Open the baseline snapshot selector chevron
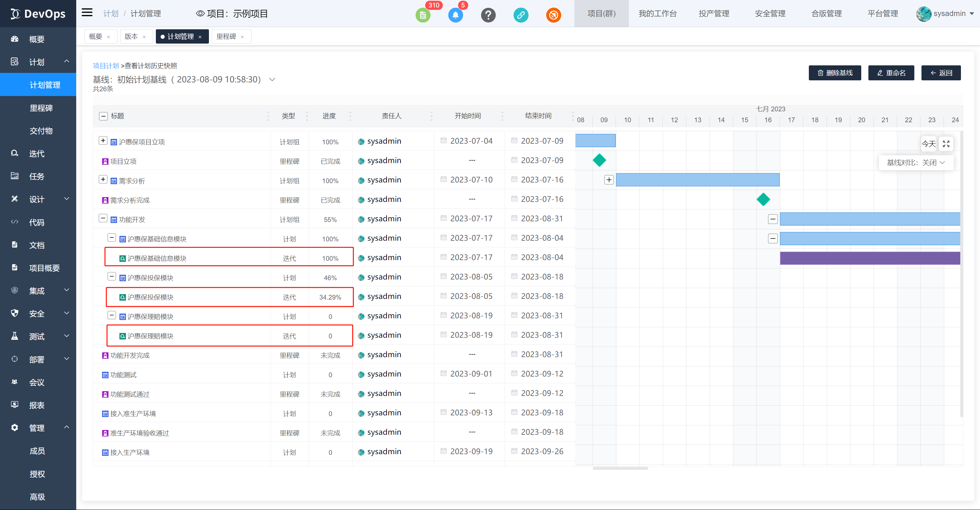Image resolution: width=980 pixels, height=510 pixels. tap(272, 80)
